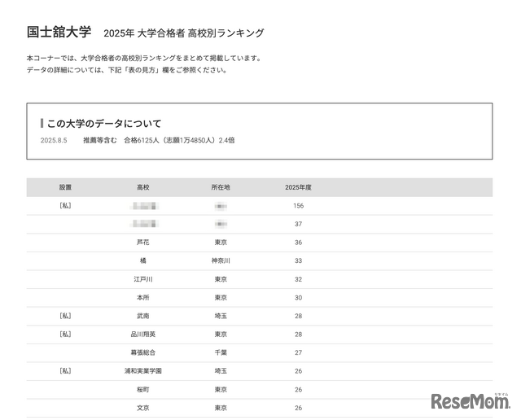
Task: Click the [私] marker beside 浦和実業学園
Action: click(65, 371)
